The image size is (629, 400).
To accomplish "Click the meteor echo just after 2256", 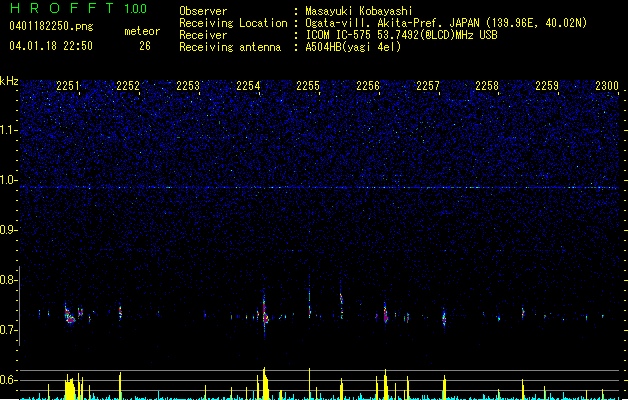I will pyautogui.click(x=386, y=313).
